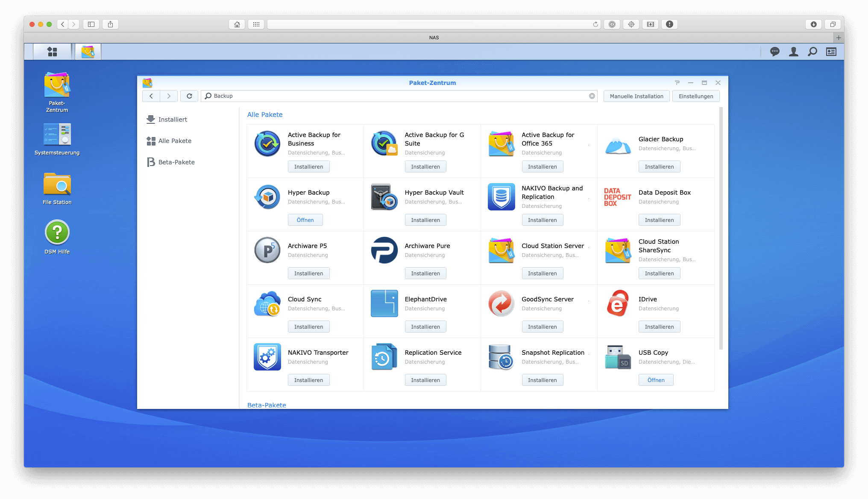Image resolution: width=868 pixels, height=499 pixels.
Task: Open USB Copy package
Action: coord(657,379)
